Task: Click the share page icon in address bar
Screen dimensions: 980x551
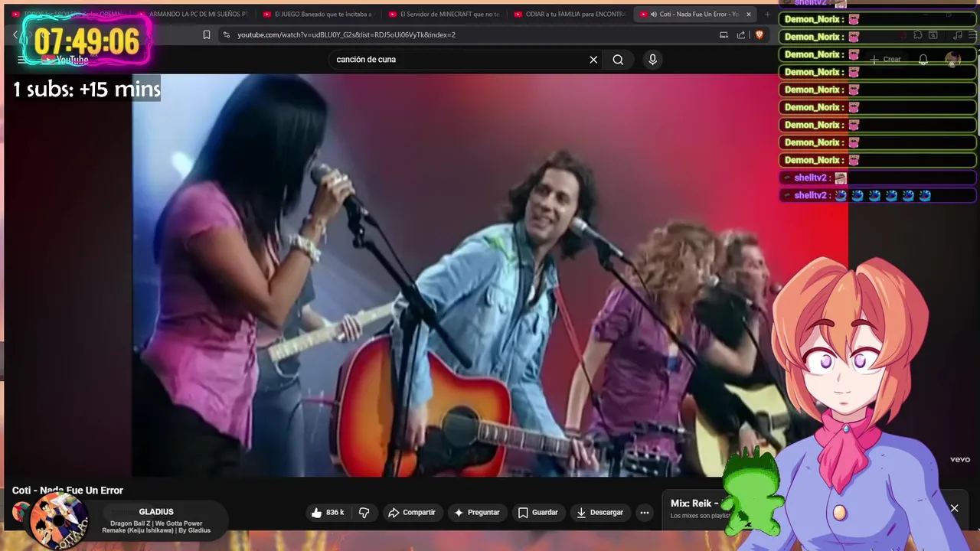Action: pyautogui.click(x=741, y=34)
